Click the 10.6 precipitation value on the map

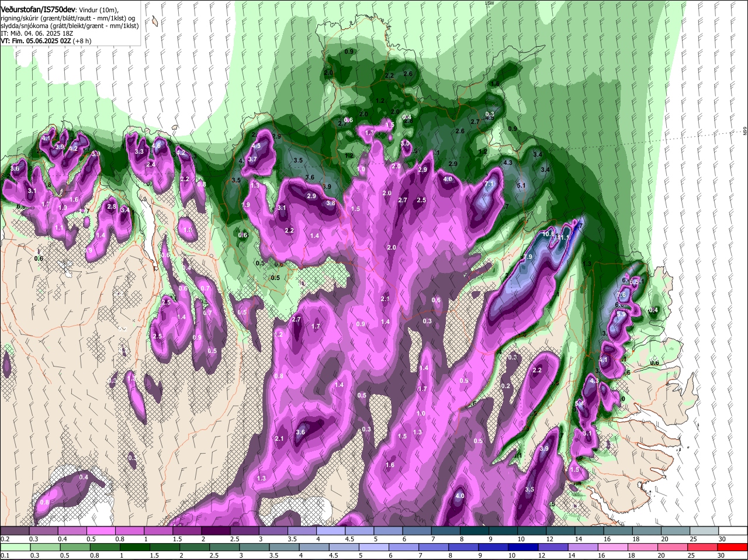548,234
